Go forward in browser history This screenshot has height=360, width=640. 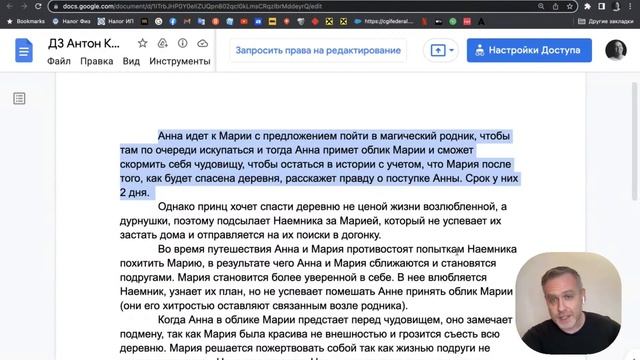point(24,6)
